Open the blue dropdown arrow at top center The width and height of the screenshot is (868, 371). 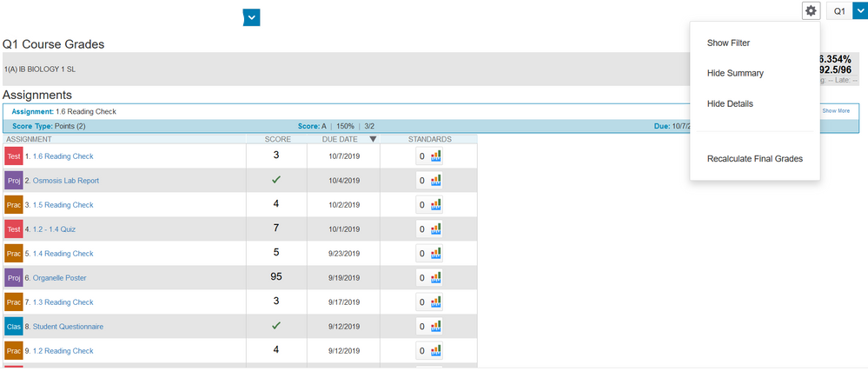[251, 17]
